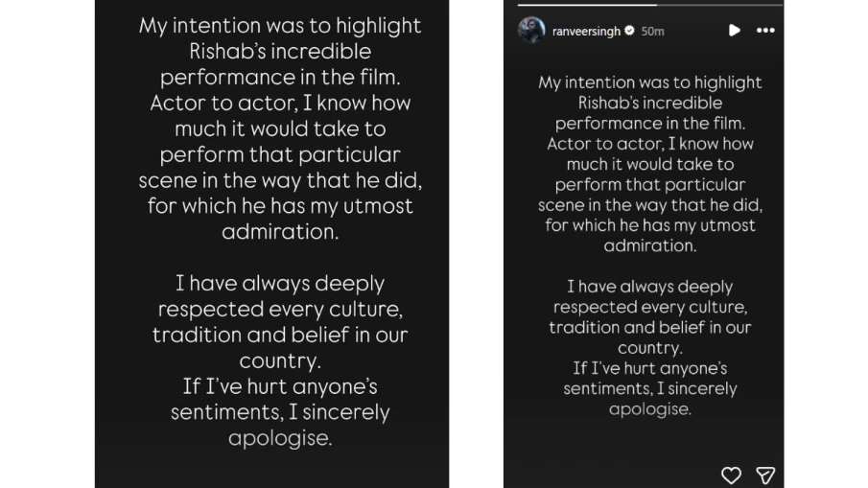Screen dimensions: 868x488
Task: Click the word 'apologise' in the story
Action: 649,409
